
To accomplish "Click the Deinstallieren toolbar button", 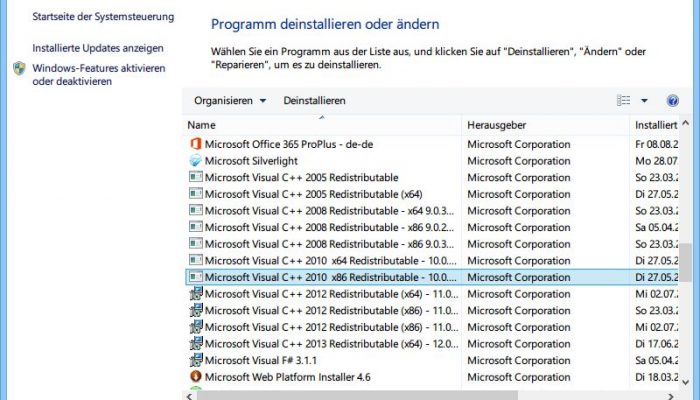I will 314,100.
